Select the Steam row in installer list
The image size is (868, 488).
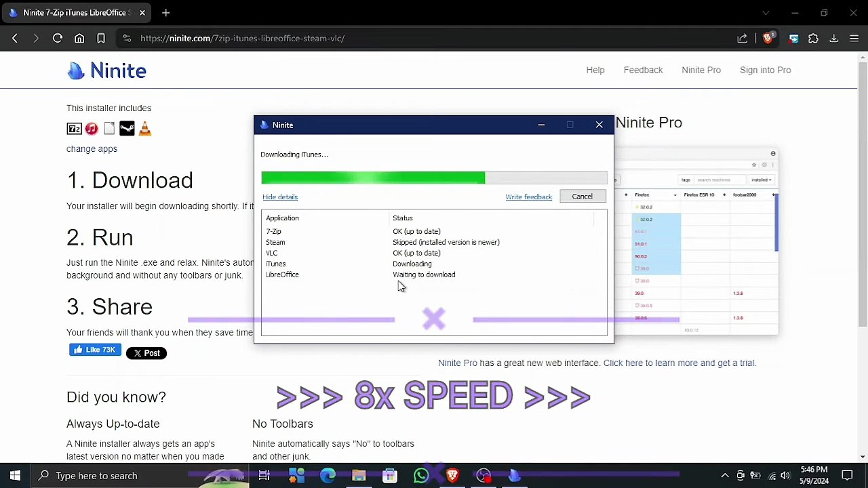point(434,242)
